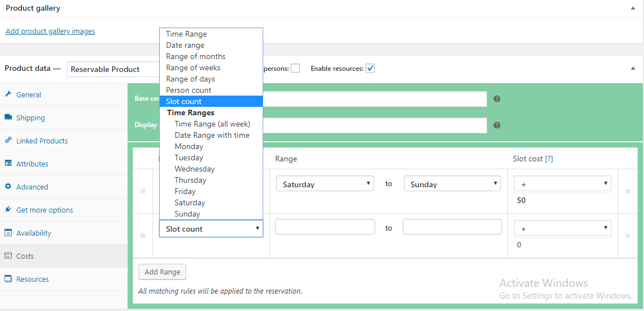The width and height of the screenshot is (644, 311).
Task: Pick Date Range with time option
Action: coord(212,135)
